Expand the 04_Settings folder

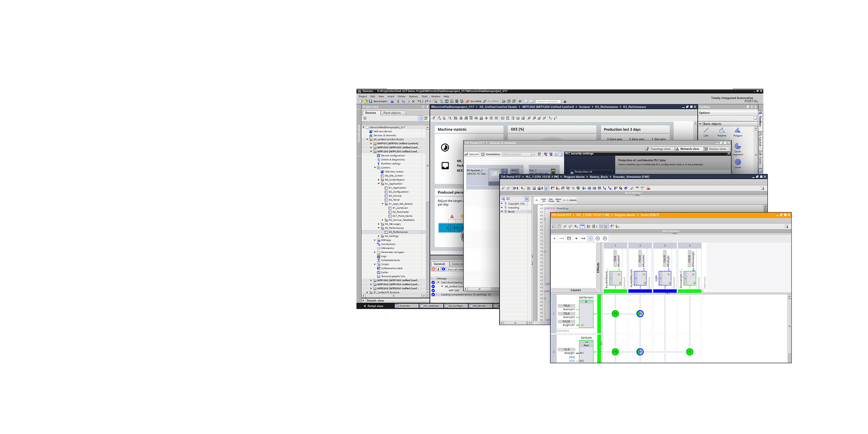coord(378,236)
